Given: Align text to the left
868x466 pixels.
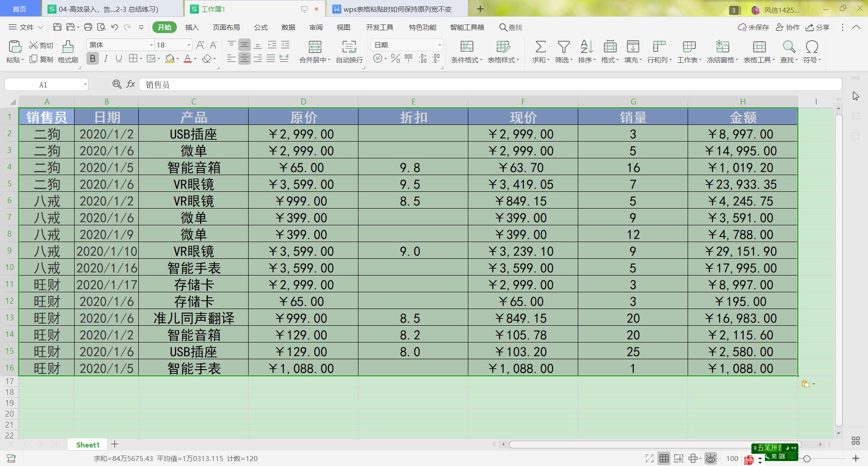Looking at the screenshot, I should (231, 58).
